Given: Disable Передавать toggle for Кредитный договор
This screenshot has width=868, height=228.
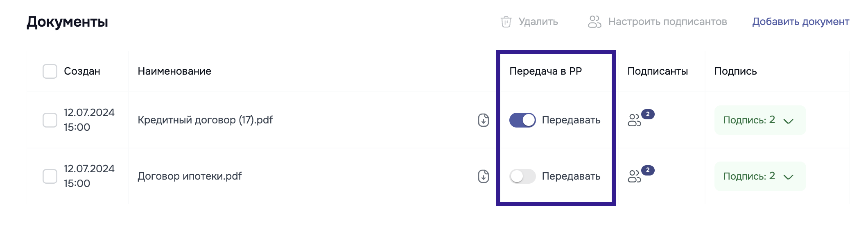Looking at the screenshot, I should [x=522, y=120].
